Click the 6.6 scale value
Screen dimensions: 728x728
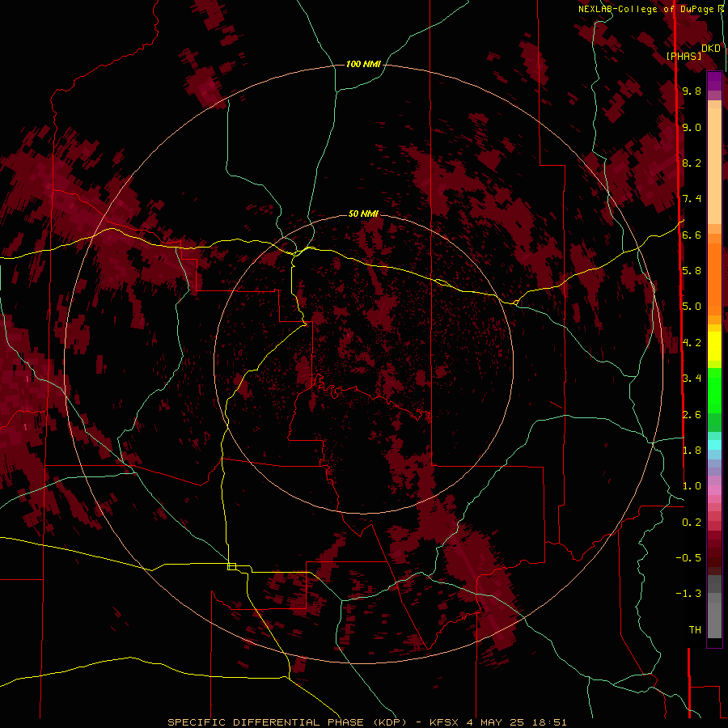[x=692, y=235]
